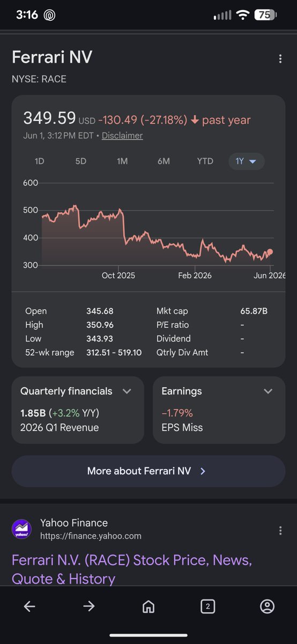Select the 6M chart range

pyautogui.click(x=164, y=161)
